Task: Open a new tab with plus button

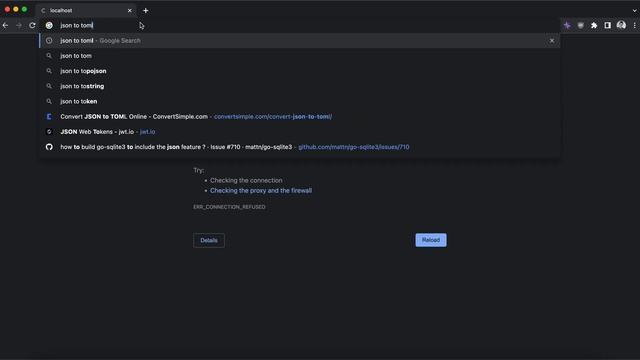Action: [146, 11]
